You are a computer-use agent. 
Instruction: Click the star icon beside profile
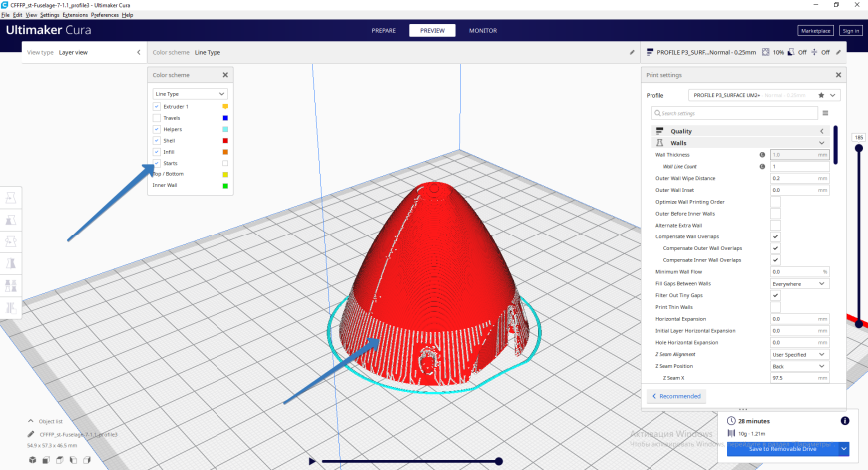[x=821, y=95]
